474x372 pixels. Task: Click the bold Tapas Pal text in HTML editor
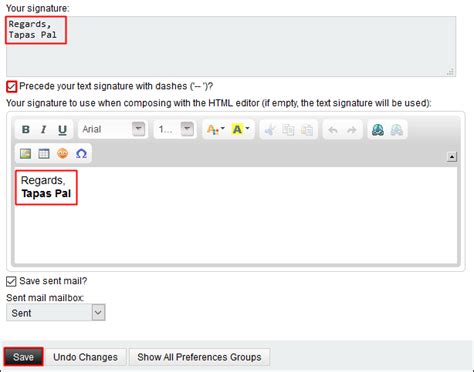point(46,194)
